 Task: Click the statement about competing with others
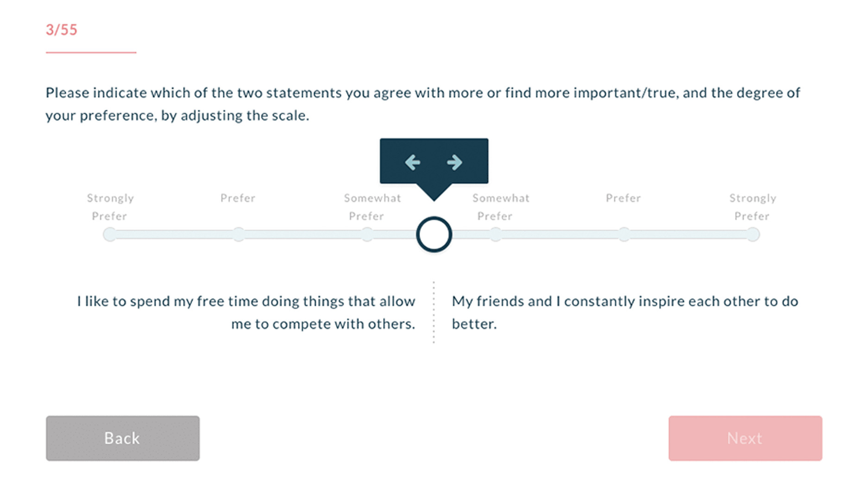coord(247,312)
